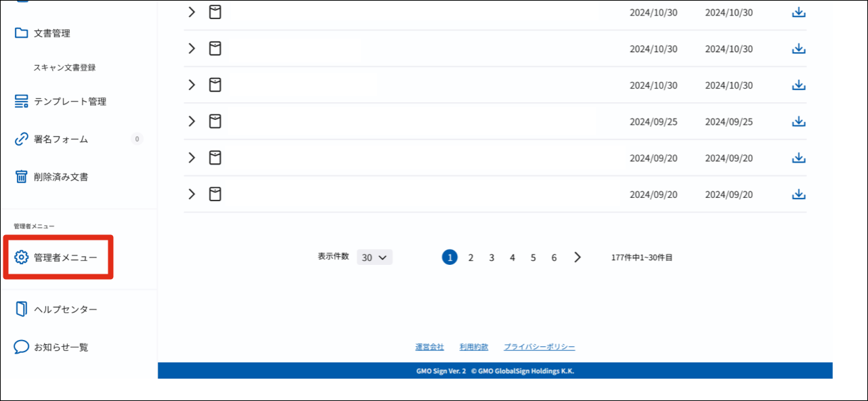Open the ヘルプセンター book icon
868x401 pixels.
point(20,309)
